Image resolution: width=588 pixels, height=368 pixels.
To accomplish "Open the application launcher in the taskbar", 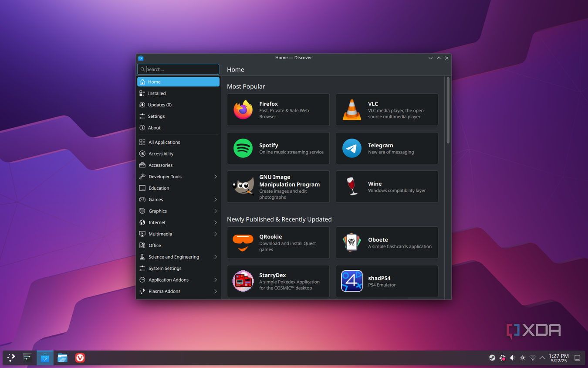I will point(11,358).
